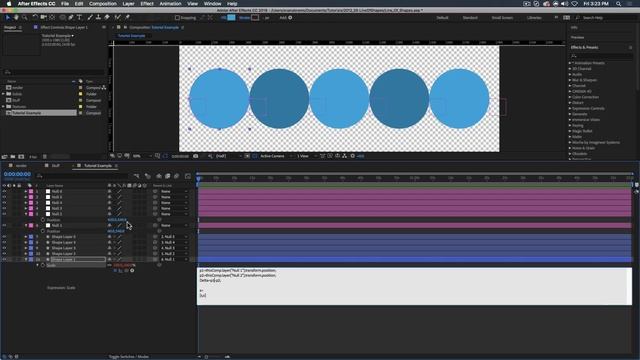Click the viewer snapshot camera icon
The width and height of the screenshot is (640, 360).
click(196, 156)
